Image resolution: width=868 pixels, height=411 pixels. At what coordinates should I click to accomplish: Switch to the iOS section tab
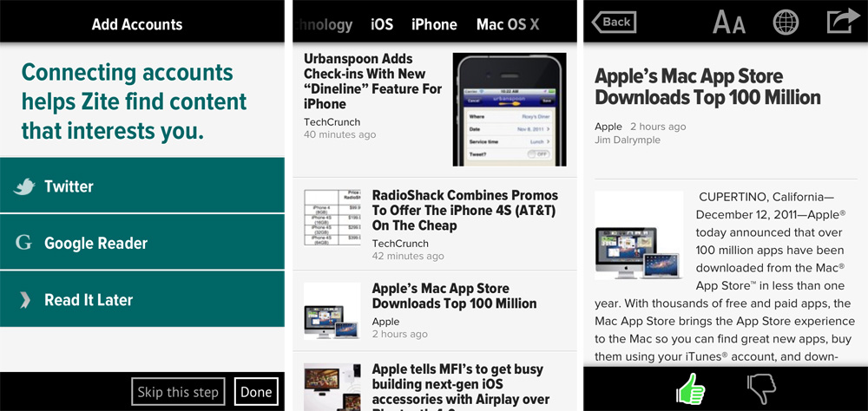point(382,24)
